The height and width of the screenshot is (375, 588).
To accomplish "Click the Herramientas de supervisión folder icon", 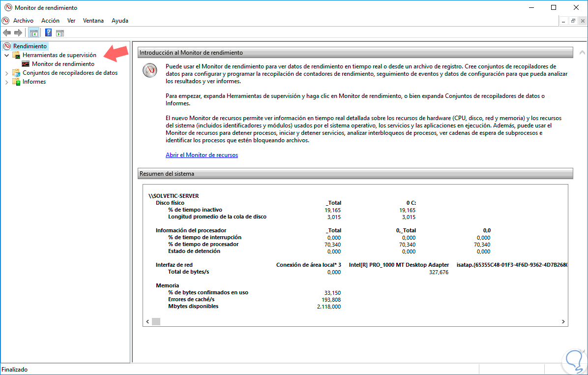I will pos(16,55).
